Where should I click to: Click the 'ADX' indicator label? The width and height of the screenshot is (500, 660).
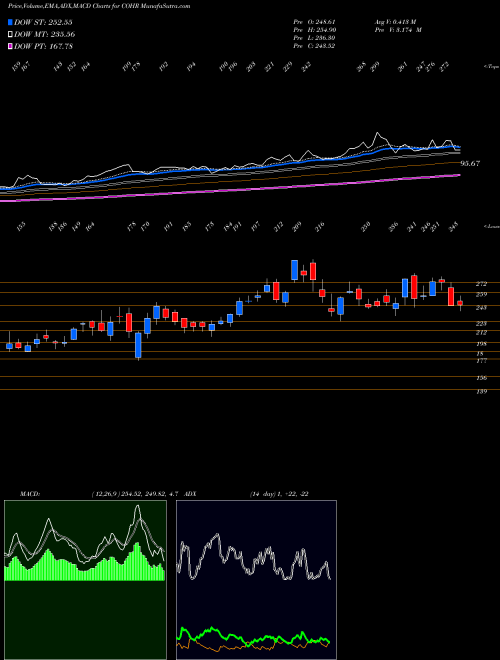(x=190, y=494)
